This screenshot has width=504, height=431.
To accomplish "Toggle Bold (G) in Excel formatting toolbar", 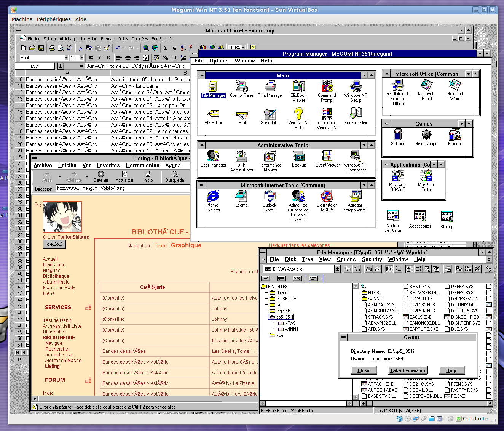I will tap(91, 58).
